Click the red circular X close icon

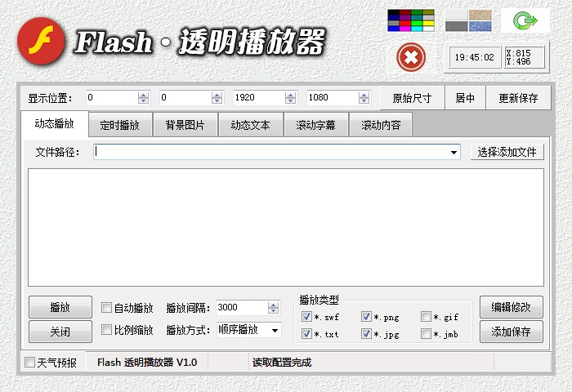coord(411,57)
